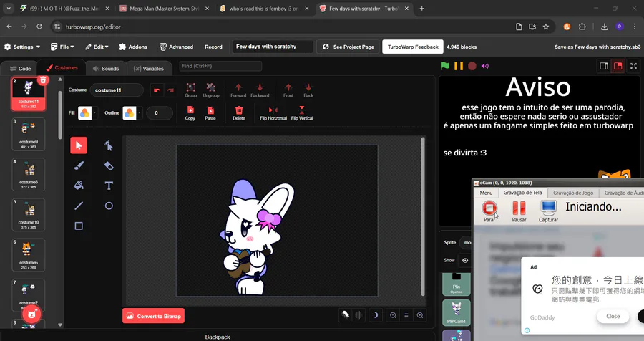644x341 pixels.
Task: Click the Redo arrow in costume editor
Action: [170, 90]
